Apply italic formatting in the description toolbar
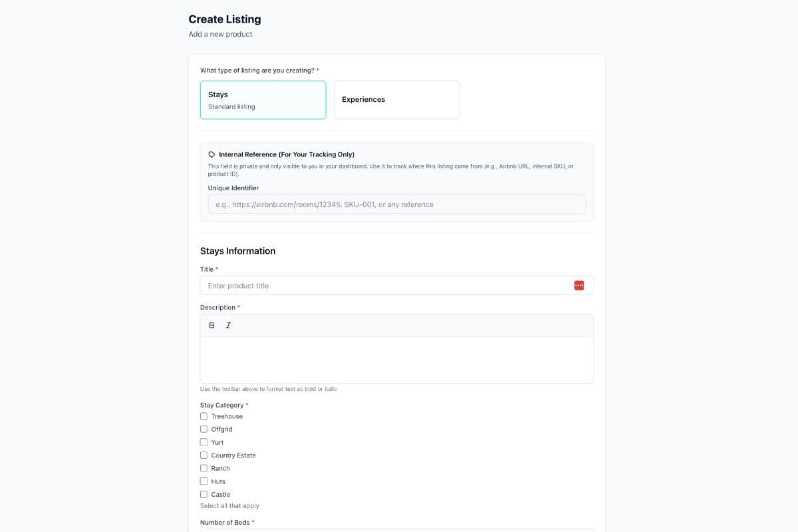The image size is (798, 532). [x=228, y=325]
